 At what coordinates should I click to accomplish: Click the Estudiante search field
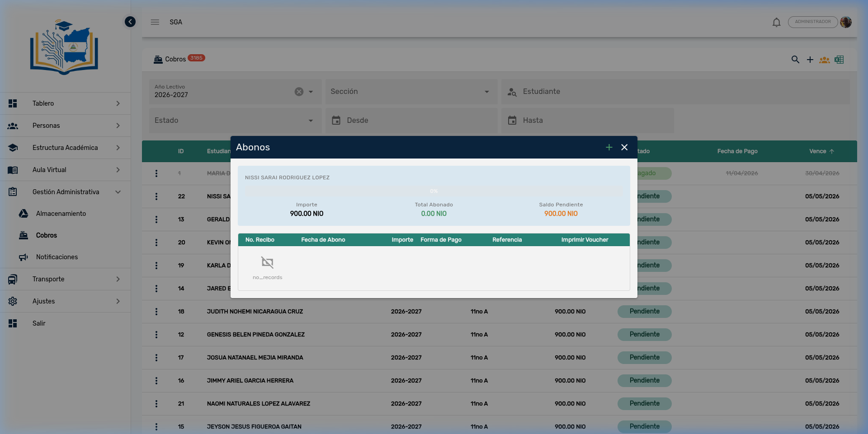(675, 92)
